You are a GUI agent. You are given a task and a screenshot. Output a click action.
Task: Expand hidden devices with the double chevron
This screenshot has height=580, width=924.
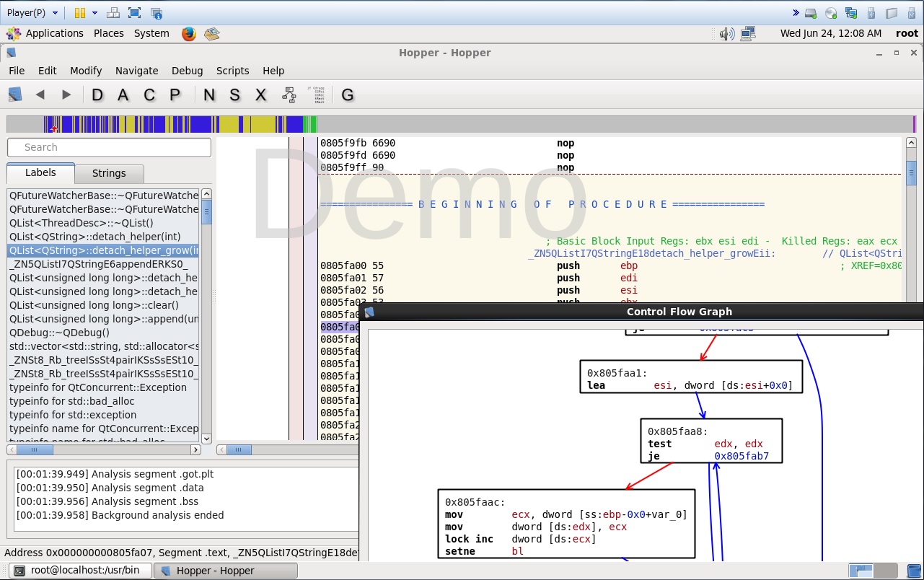(x=796, y=13)
